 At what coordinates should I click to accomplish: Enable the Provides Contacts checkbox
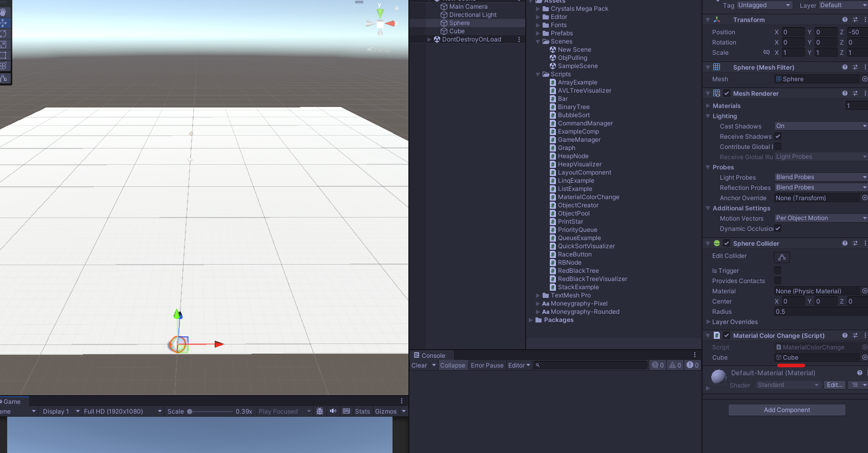click(778, 281)
